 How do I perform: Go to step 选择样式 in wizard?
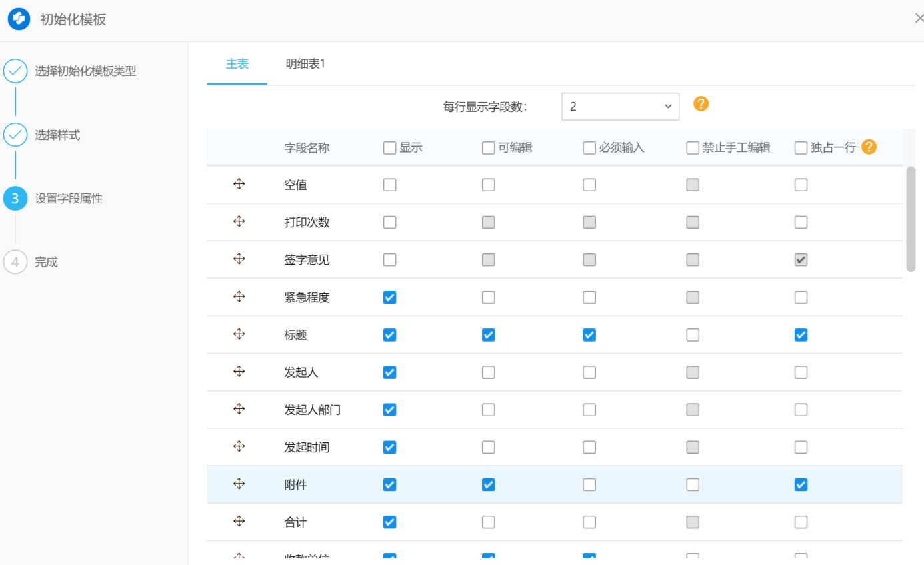(x=57, y=135)
